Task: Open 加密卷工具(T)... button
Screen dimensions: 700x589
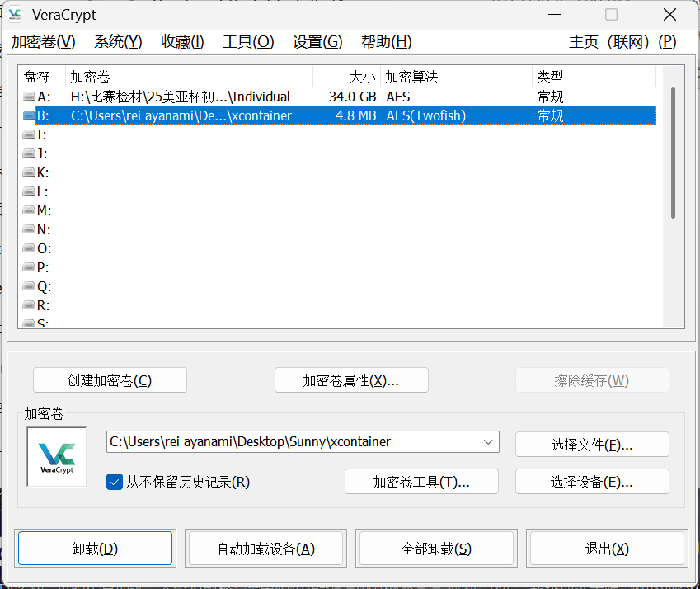Action: point(421,482)
